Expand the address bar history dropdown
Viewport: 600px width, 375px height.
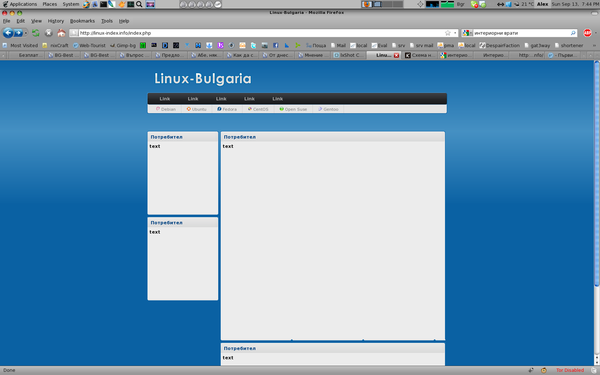click(455, 33)
